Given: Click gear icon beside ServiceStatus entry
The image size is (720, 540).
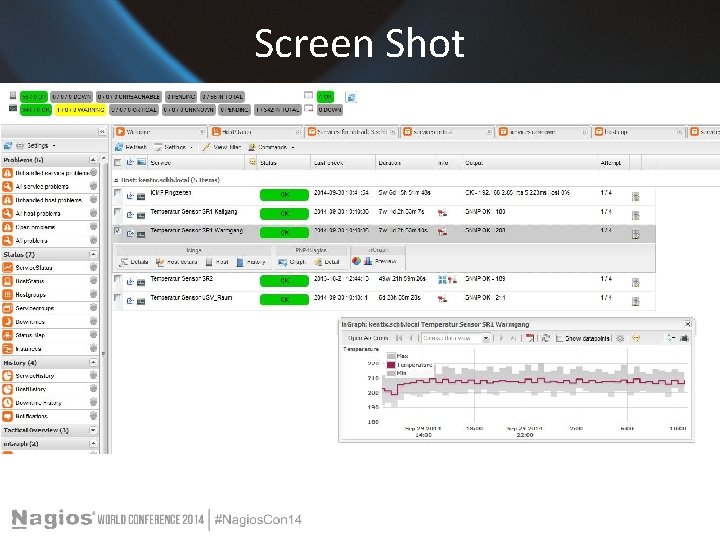Looking at the screenshot, I should [x=93, y=267].
